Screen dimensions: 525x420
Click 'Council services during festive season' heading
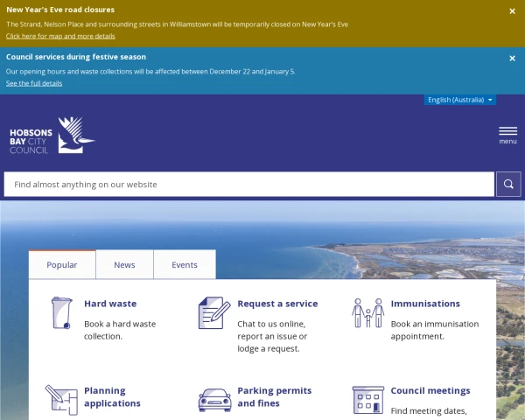coord(76,57)
